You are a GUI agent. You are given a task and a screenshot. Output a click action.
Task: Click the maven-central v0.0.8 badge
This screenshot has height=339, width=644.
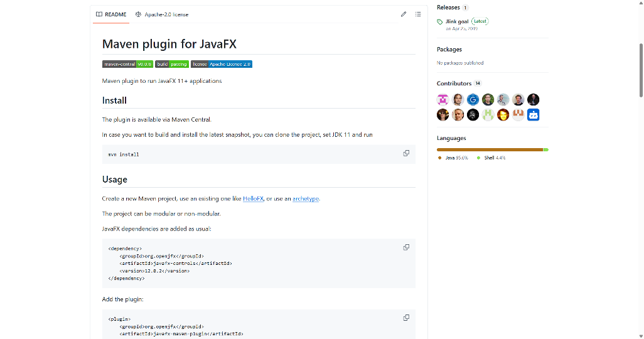(x=127, y=64)
